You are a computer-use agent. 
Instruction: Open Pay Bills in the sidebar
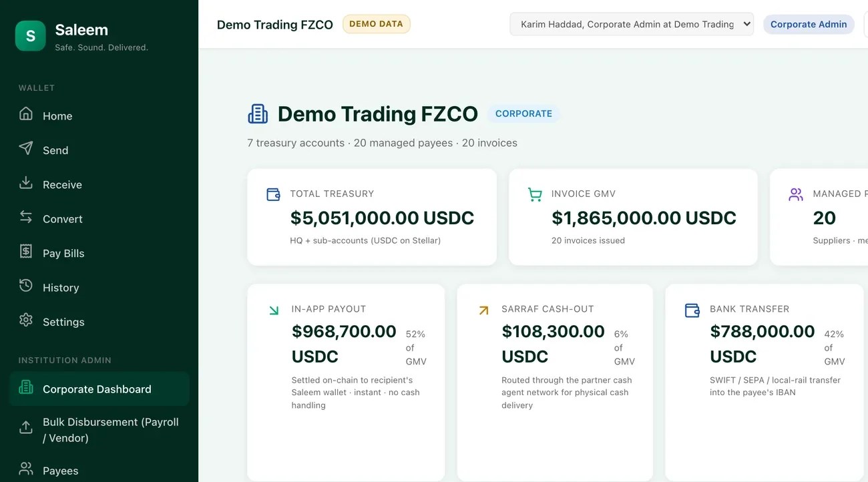[99, 253]
